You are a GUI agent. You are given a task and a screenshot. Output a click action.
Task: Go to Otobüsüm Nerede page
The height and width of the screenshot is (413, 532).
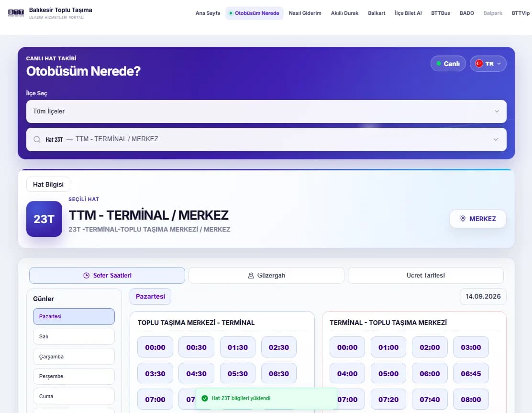pyautogui.click(x=255, y=13)
